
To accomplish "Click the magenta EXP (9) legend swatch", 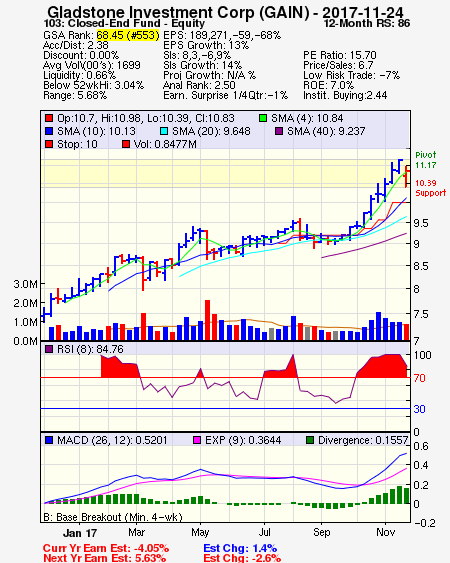I will [x=197, y=440].
